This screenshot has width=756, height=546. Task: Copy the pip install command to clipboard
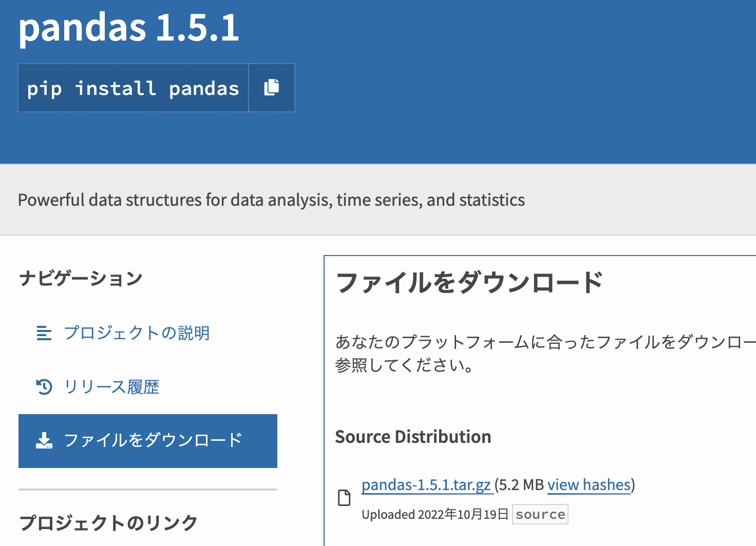coord(271,87)
